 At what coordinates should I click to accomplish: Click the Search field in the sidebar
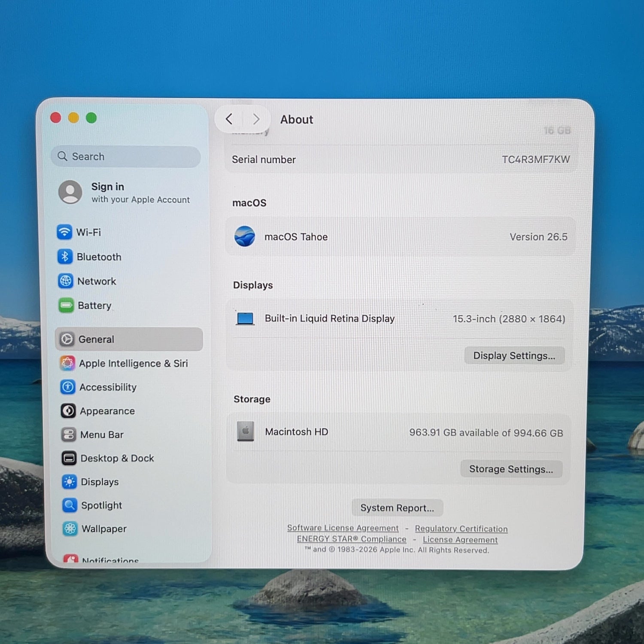click(126, 156)
